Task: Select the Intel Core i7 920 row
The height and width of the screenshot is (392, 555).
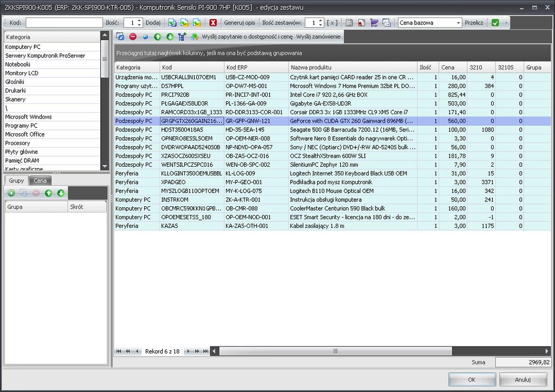Action: [x=332, y=95]
